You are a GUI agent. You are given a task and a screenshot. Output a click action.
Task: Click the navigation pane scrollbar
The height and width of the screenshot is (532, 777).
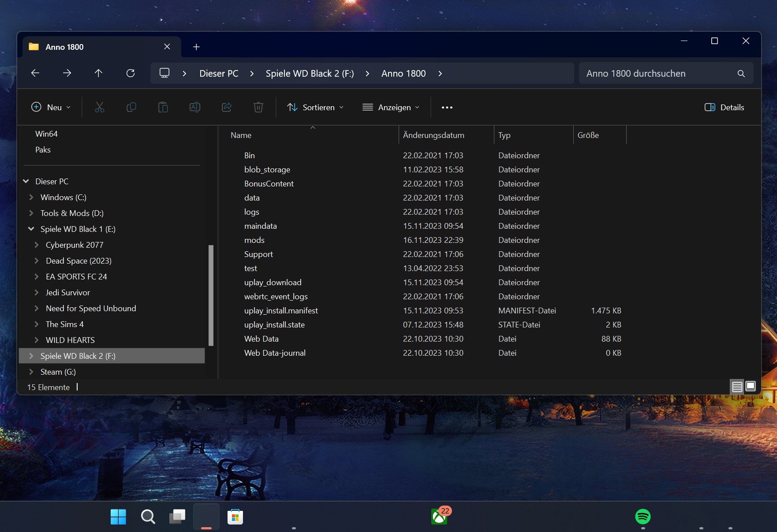coord(211,295)
